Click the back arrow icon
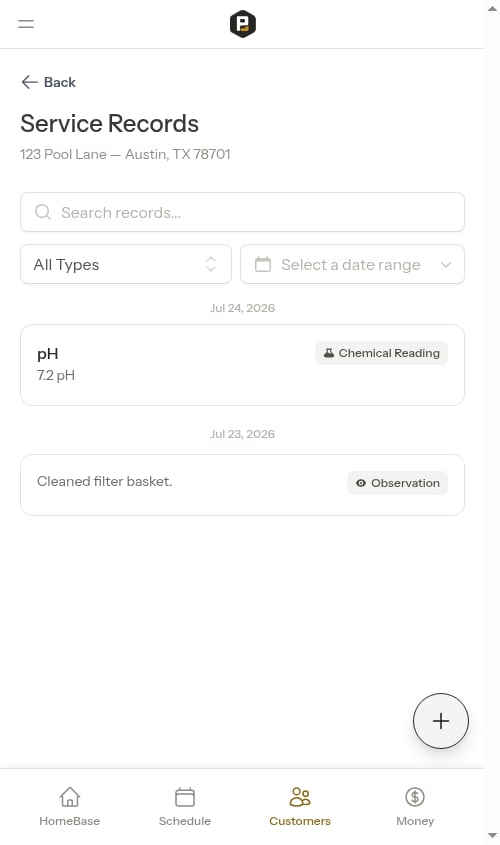 [29, 82]
